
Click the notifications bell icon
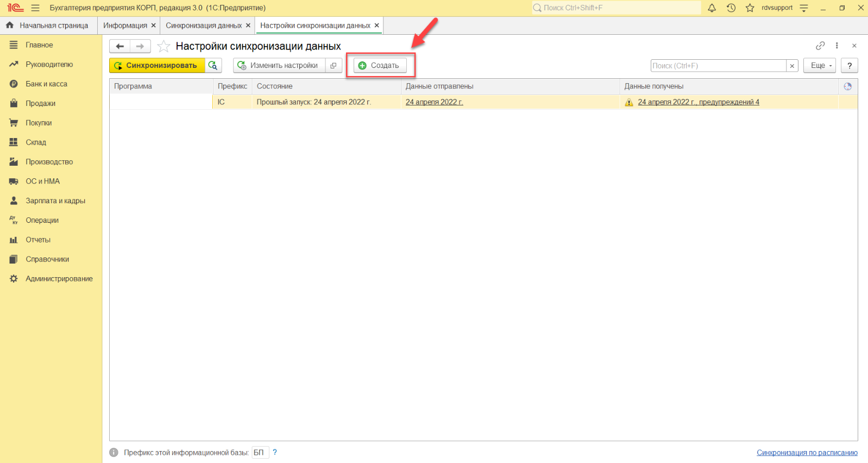tap(712, 8)
